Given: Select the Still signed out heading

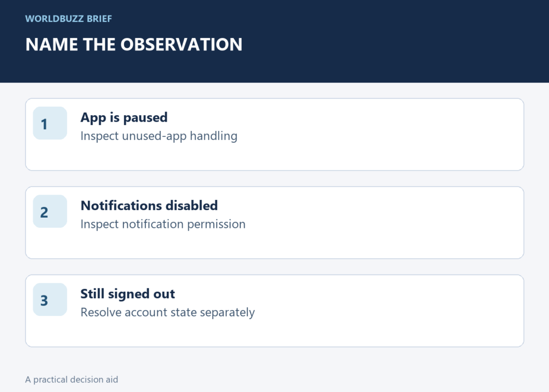Looking at the screenshot, I should pyautogui.click(x=128, y=294).
